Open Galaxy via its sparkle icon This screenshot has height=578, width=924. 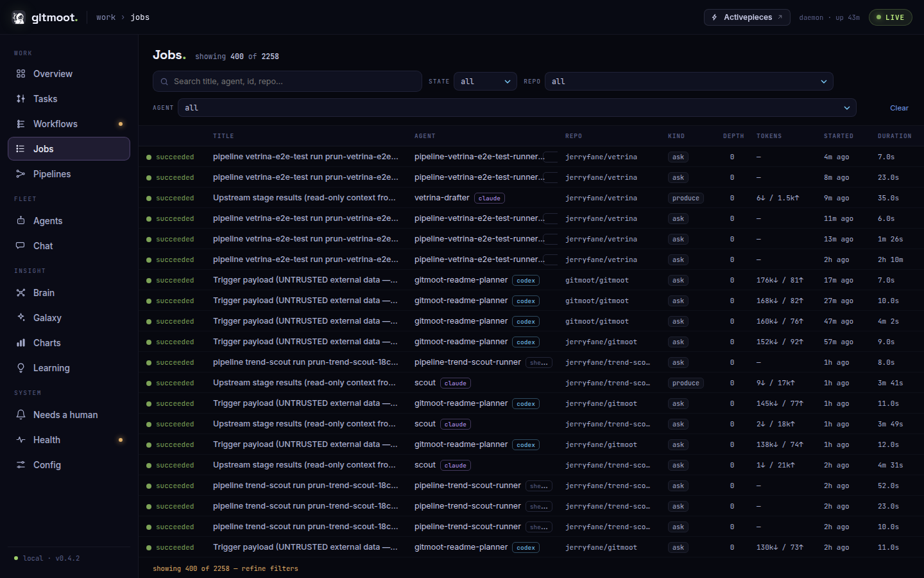coord(21,318)
